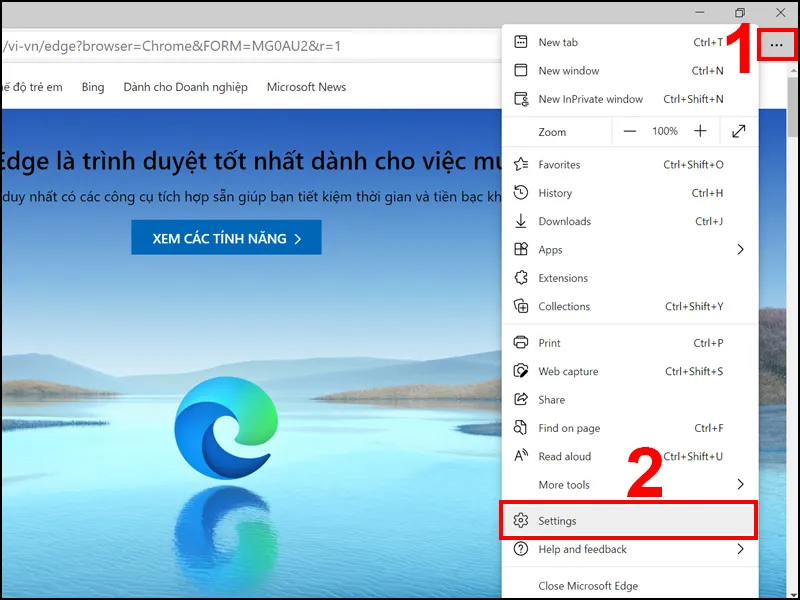Click the Settings gear icon
Image resolution: width=800 pixels, height=600 pixels.
point(520,521)
